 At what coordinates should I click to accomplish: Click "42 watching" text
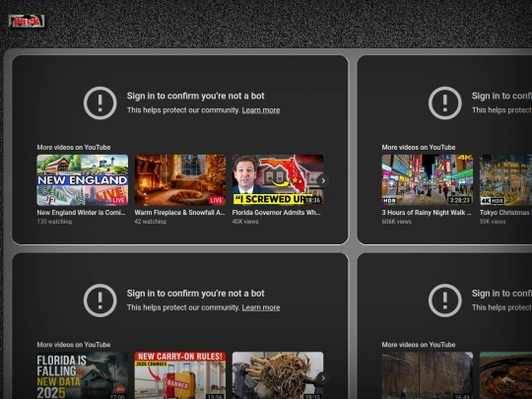(151, 222)
